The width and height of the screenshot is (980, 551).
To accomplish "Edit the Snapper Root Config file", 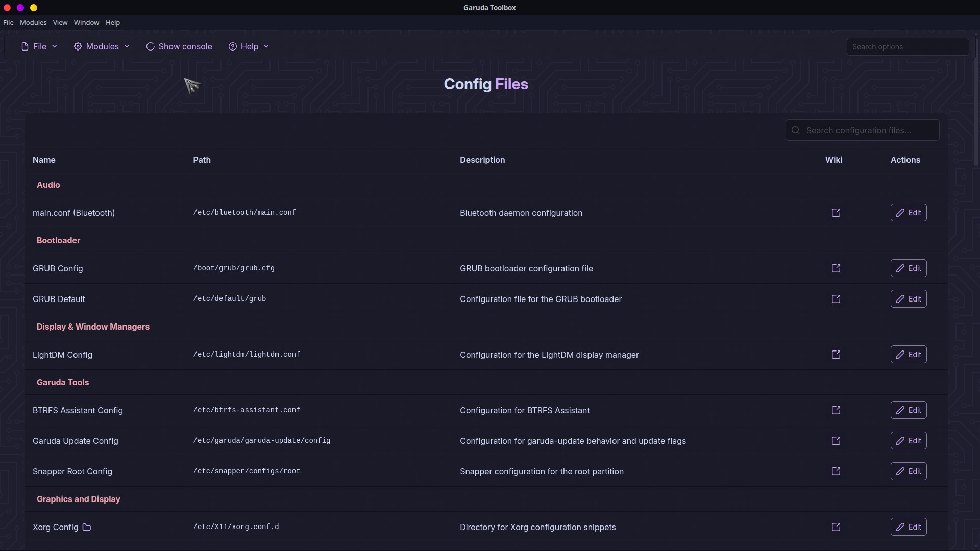I will 909,471.
